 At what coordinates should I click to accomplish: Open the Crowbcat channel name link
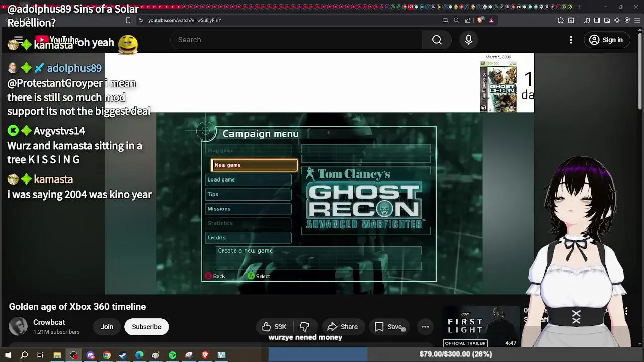[49, 322]
